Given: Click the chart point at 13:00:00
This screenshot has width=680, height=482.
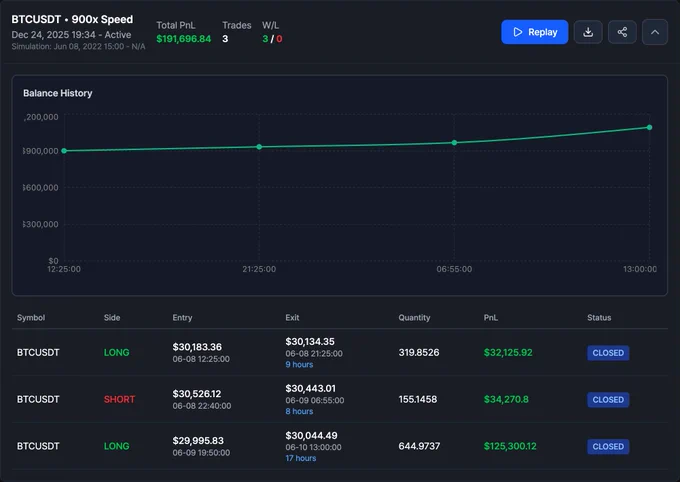Looking at the screenshot, I should point(649,128).
